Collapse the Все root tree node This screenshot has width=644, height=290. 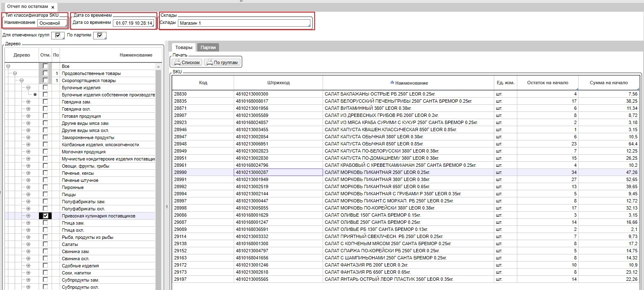(8, 66)
